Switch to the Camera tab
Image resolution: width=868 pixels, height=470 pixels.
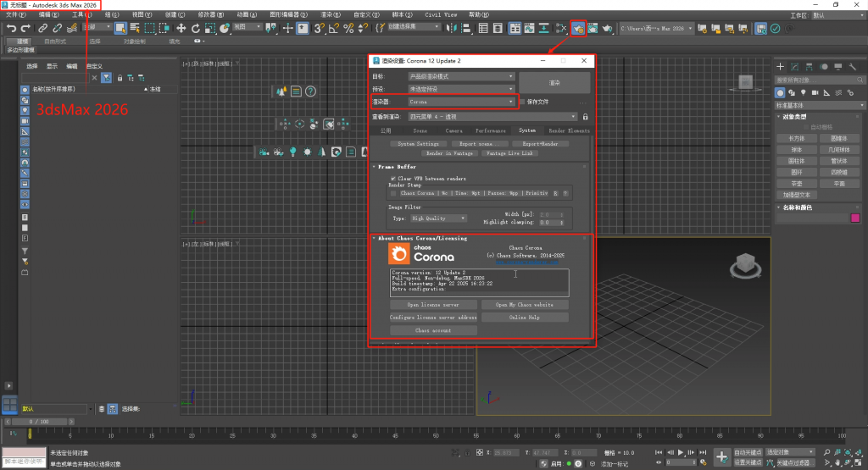click(x=454, y=130)
